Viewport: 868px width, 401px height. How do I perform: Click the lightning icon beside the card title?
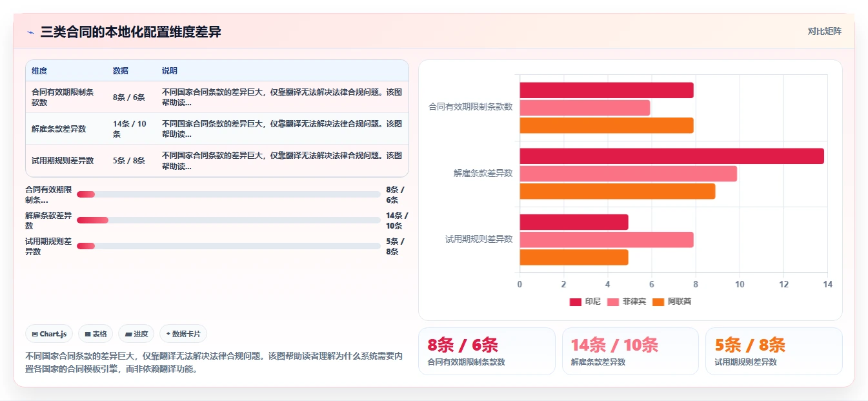(30, 32)
